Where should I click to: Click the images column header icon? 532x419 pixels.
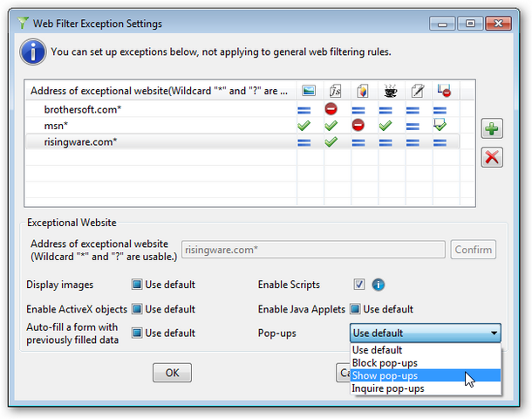tap(308, 90)
